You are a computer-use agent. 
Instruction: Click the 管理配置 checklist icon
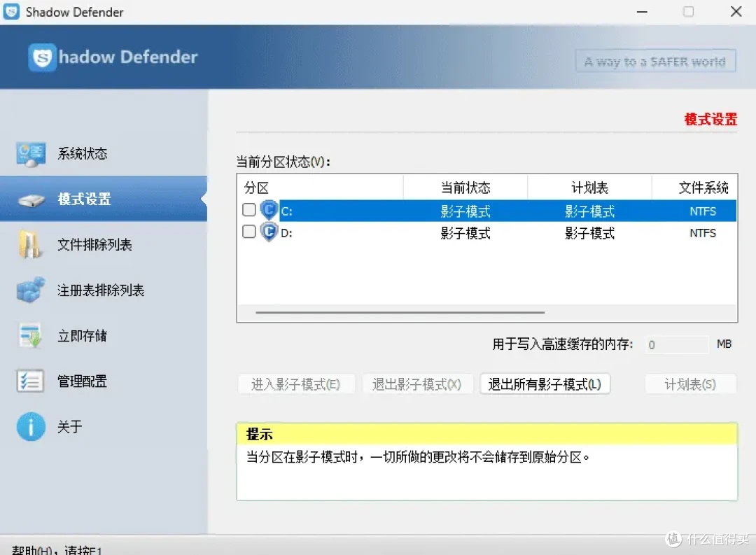30,381
